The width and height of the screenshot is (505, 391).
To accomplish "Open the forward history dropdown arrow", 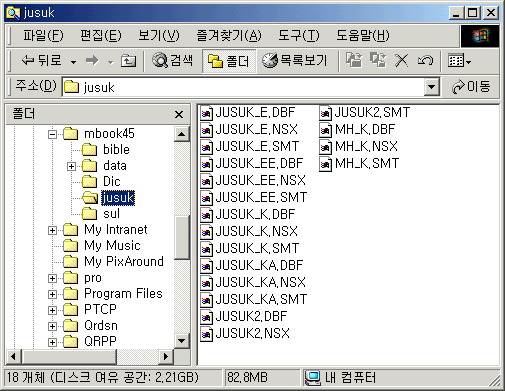I will [110, 62].
